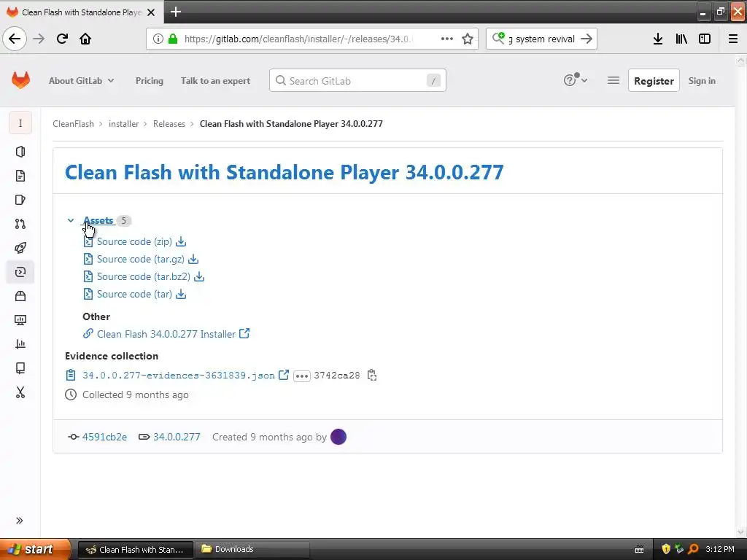Click the release title heading link
The image size is (747, 560).
[284, 172]
